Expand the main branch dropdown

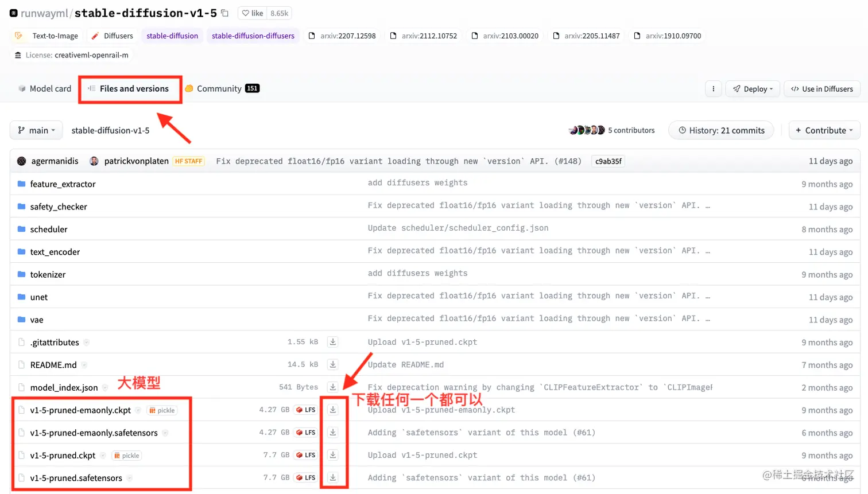tap(36, 130)
